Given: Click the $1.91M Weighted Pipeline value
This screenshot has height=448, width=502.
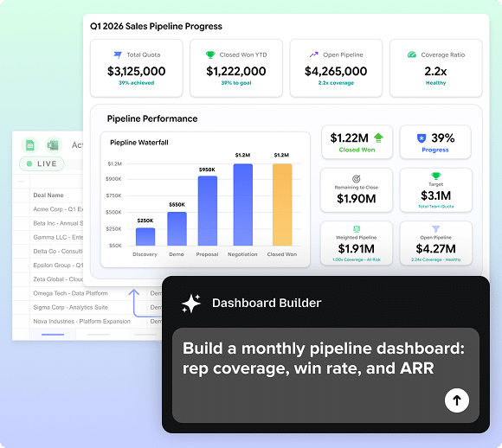Looking at the screenshot, I should click(x=357, y=248).
